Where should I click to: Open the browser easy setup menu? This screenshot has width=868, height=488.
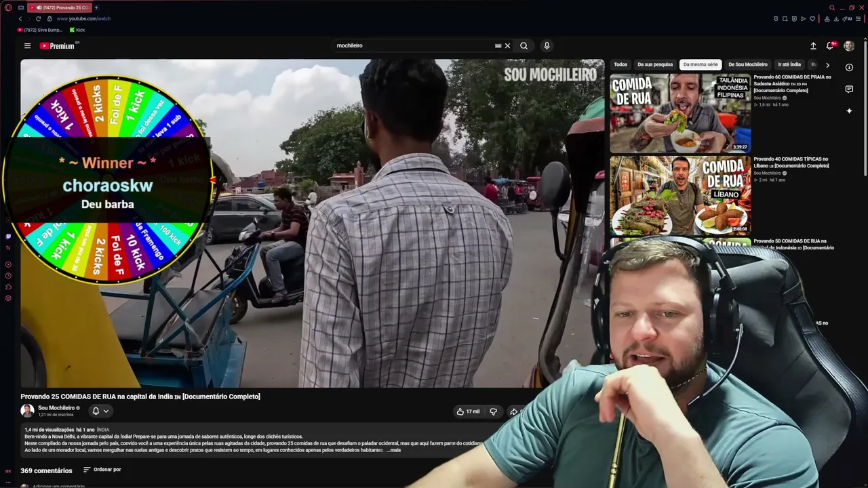(859, 19)
